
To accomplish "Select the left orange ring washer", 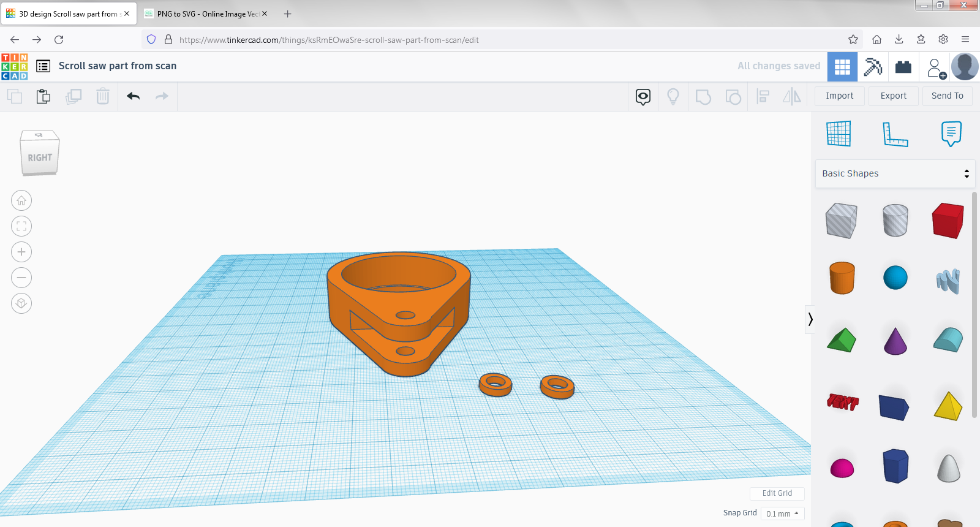I will pyautogui.click(x=496, y=384).
